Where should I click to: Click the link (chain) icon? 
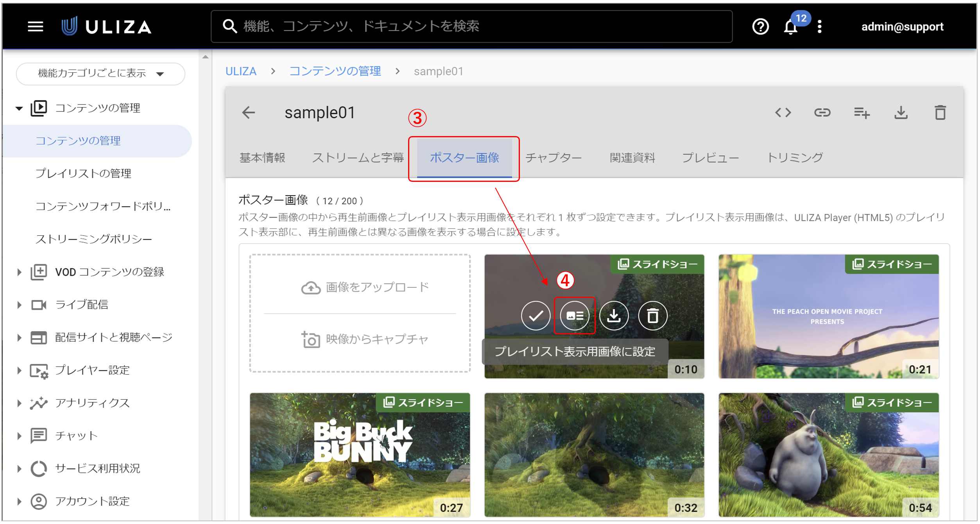822,113
